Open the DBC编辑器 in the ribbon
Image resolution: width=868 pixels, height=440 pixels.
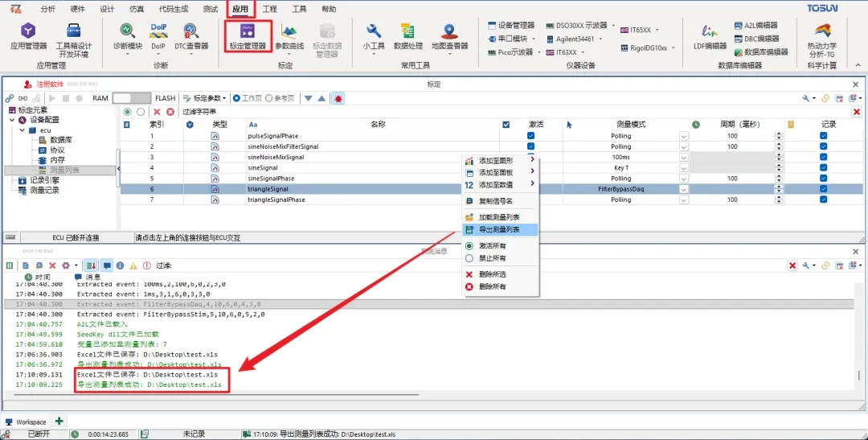[x=757, y=39]
